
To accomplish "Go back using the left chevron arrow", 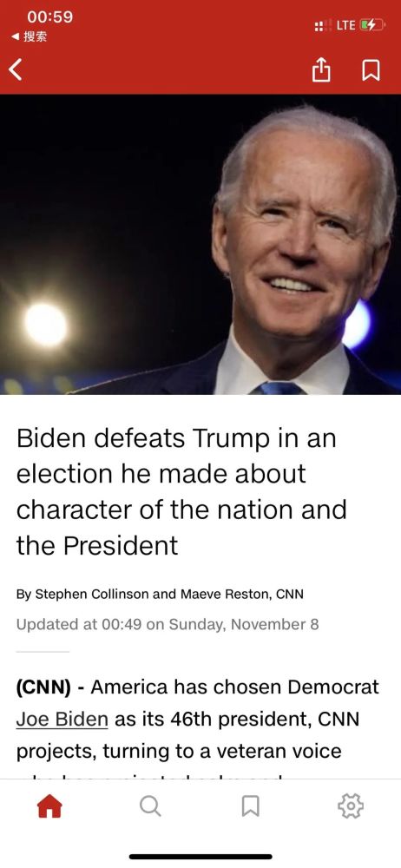I will [x=16, y=69].
